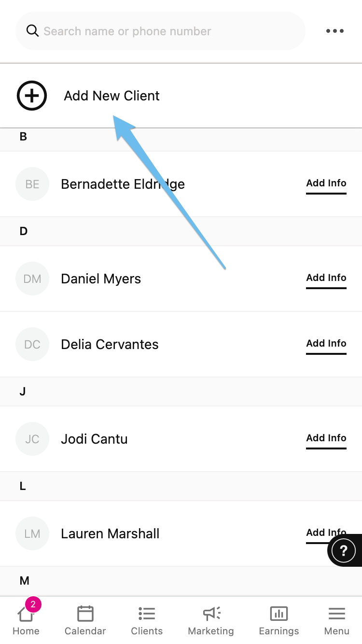The image size is (362, 644).
Task: Open the Calendar tab
Action: click(x=85, y=620)
